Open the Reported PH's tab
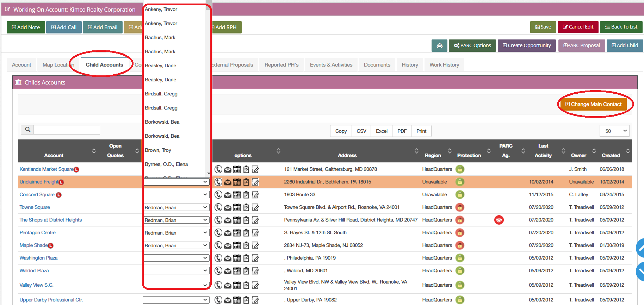Image resolution: width=644 pixels, height=305 pixels. point(281,65)
